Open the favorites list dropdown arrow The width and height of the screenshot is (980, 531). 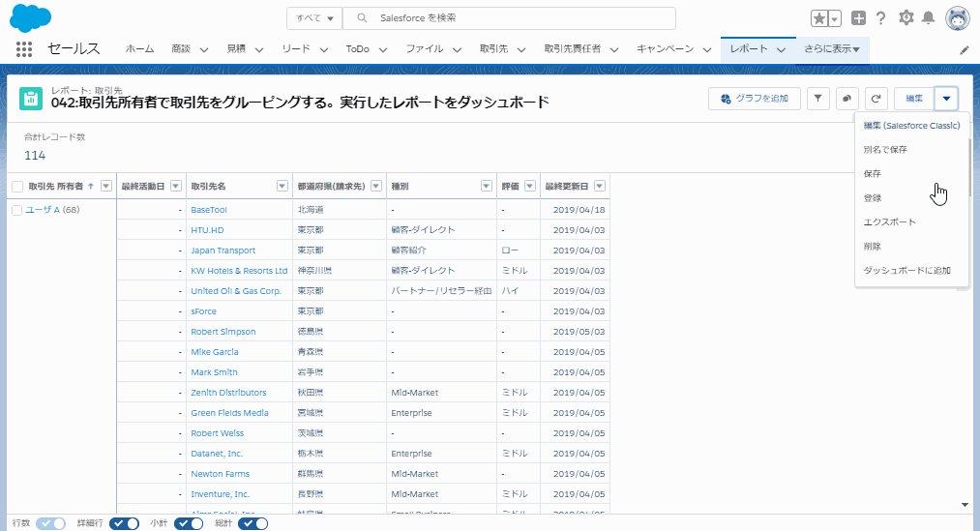(x=834, y=18)
